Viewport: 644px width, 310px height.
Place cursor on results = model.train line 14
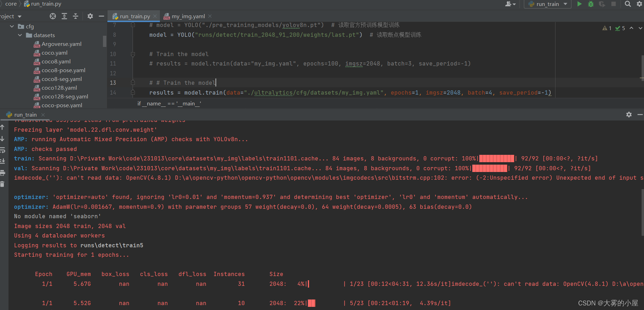(350, 92)
